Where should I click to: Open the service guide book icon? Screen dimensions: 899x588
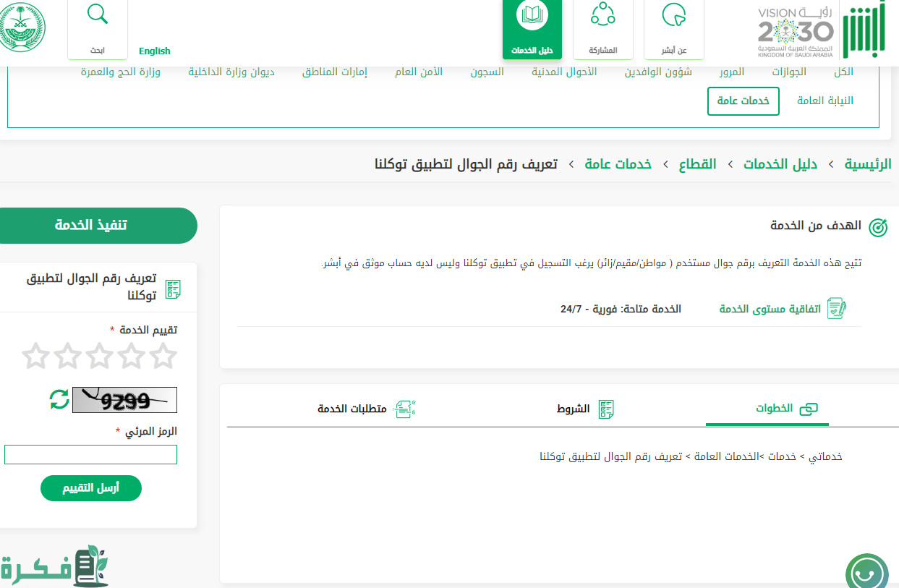point(532,16)
